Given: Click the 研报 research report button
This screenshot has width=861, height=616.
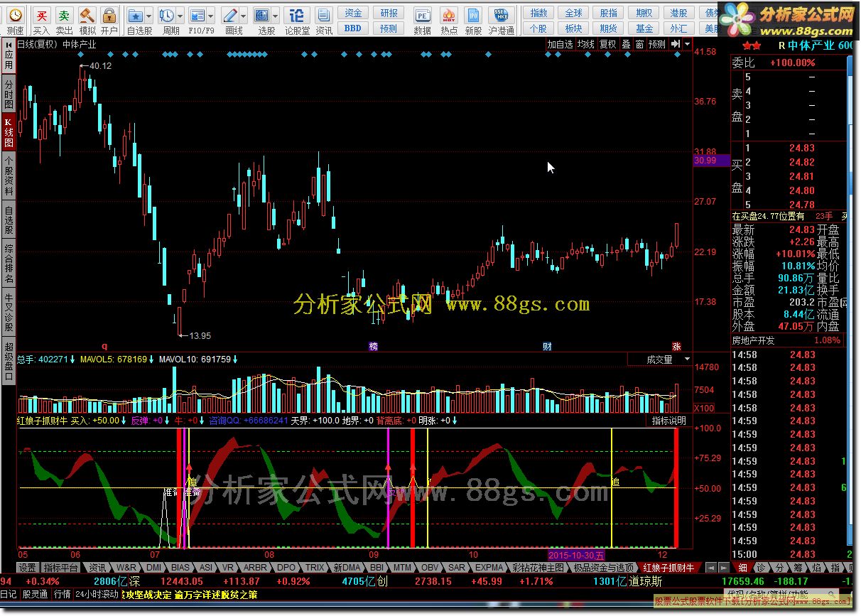Looking at the screenshot, I should tap(389, 12).
